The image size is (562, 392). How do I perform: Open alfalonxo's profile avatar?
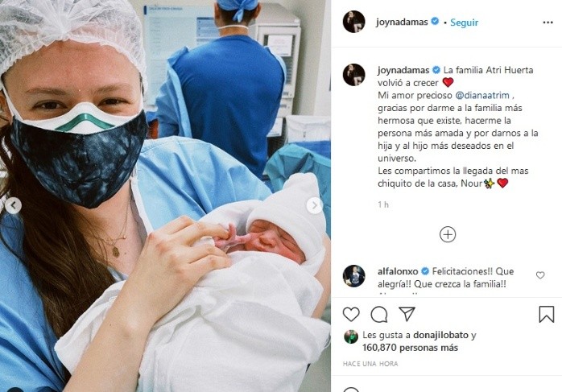(353, 276)
